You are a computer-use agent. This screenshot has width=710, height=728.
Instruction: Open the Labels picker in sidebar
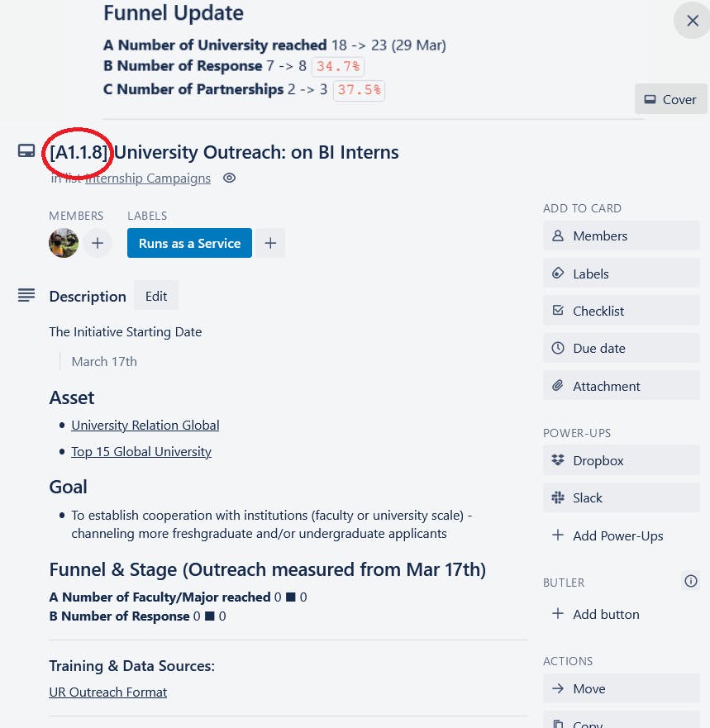pos(621,274)
